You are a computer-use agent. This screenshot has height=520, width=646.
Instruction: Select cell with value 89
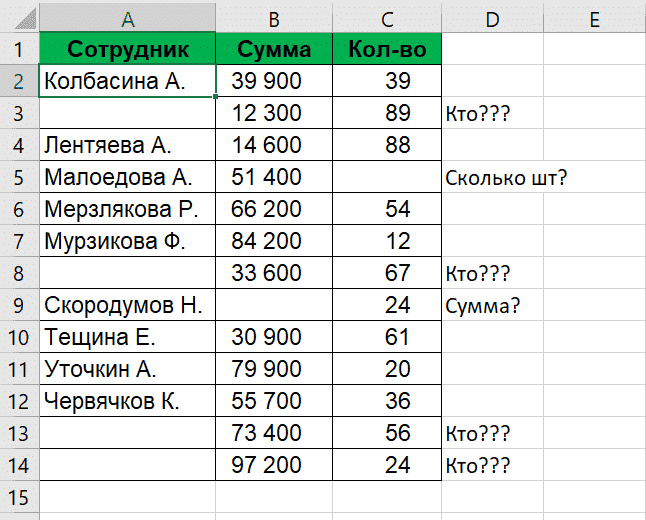pyautogui.click(x=387, y=113)
